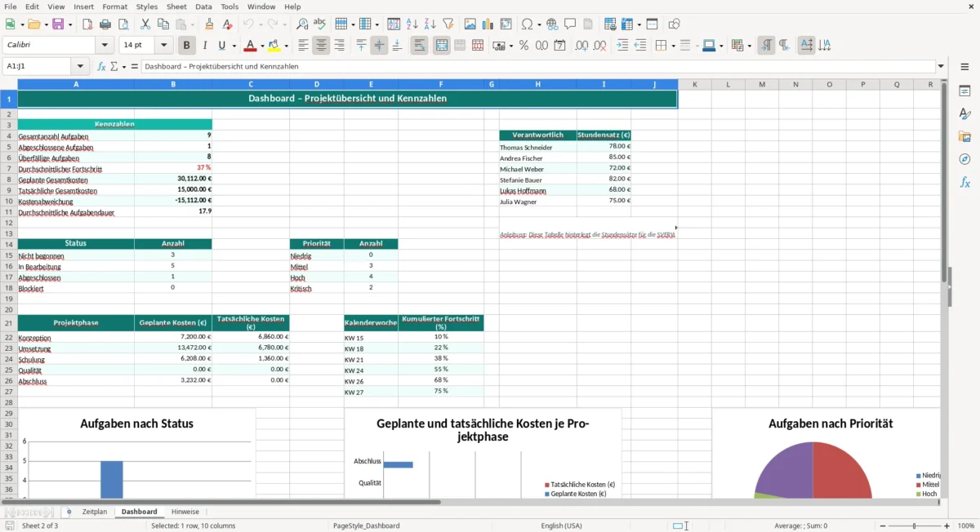Insert a hyperlink
The height and width of the screenshot is (532, 980).
click(x=552, y=24)
